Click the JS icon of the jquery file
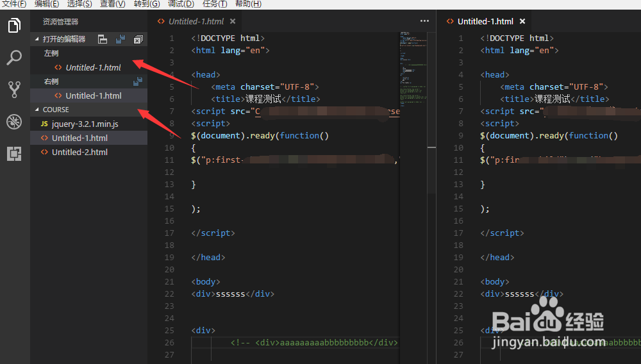 (x=45, y=124)
